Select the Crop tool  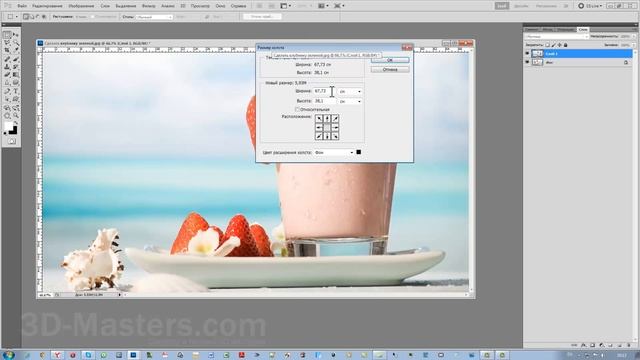click(7, 50)
